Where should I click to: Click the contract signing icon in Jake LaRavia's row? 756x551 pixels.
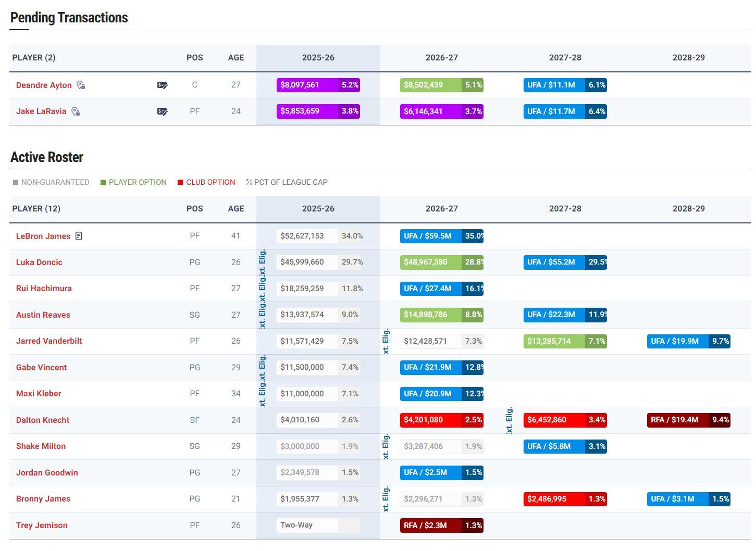pyautogui.click(x=163, y=111)
